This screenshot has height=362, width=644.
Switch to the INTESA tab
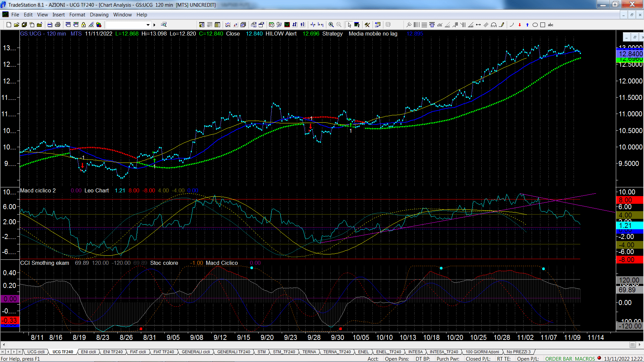[416, 352]
